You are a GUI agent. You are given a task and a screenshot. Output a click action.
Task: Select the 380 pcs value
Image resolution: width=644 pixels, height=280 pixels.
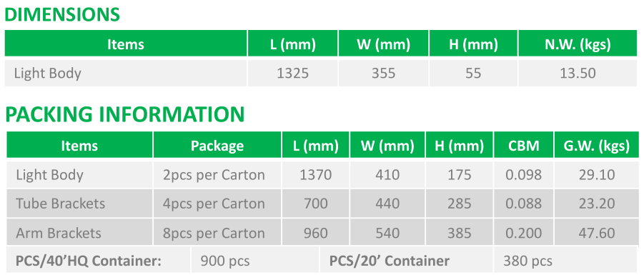(527, 261)
